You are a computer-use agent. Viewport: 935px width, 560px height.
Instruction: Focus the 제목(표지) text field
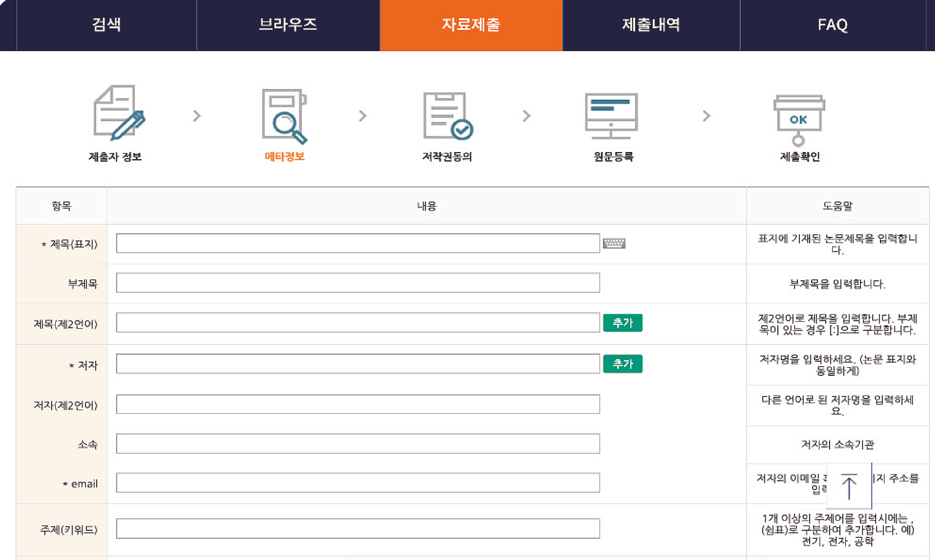pos(357,243)
